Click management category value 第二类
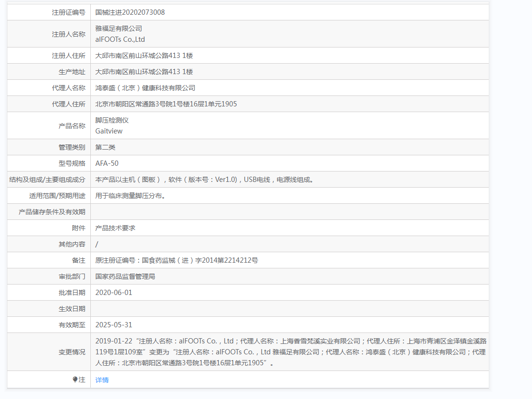 pos(105,147)
